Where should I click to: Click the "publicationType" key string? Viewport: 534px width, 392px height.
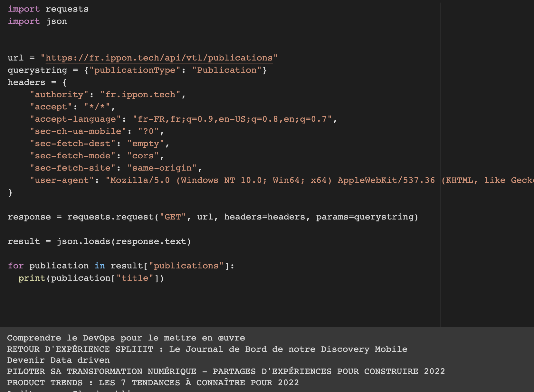coord(134,70)
